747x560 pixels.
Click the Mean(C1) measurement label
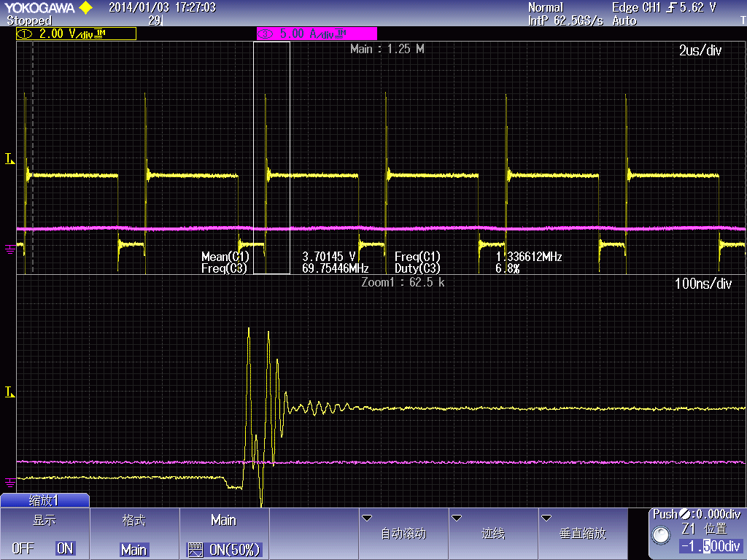(225, 257)
